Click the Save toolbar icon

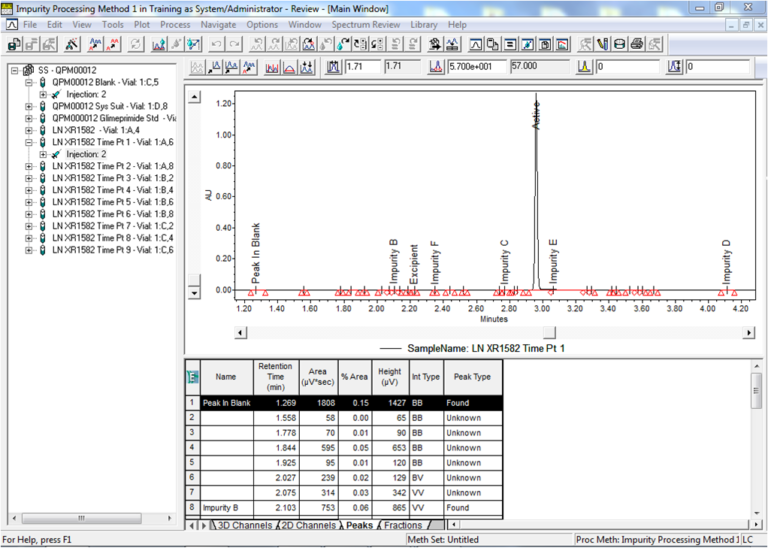[14, 45]
